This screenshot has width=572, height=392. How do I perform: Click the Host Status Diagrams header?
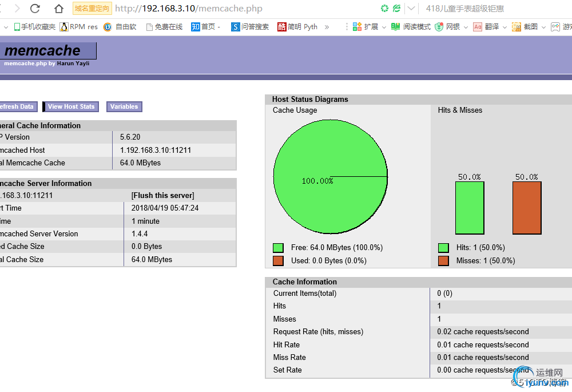[310, 99]
